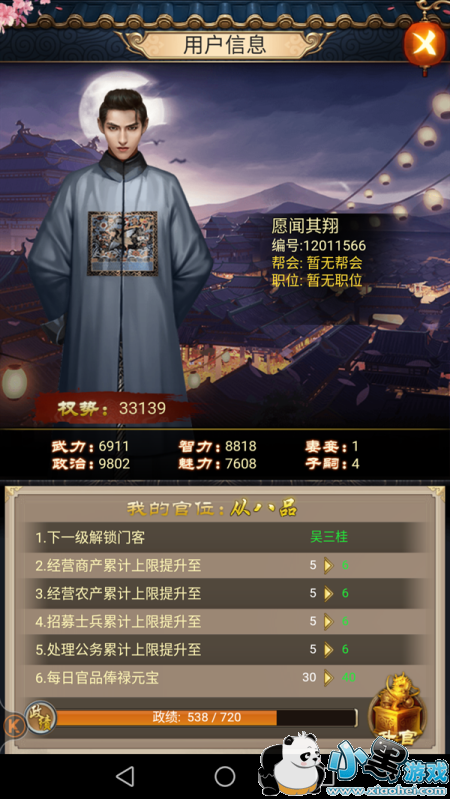450x799 pixels.
Task: Tap the 帮会: 暂无帮会 text
Action: pos(317,263)
